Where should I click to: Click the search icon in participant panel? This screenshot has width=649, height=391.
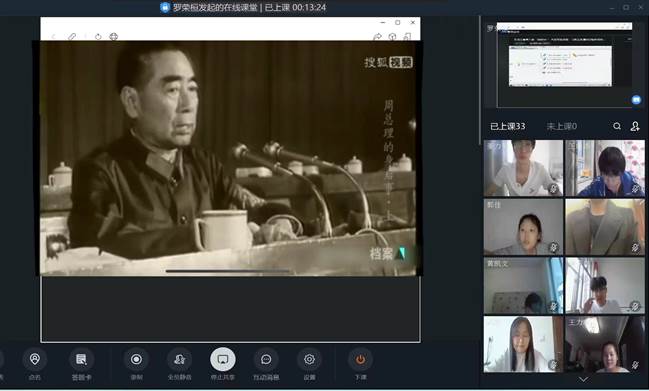(617, 126)
